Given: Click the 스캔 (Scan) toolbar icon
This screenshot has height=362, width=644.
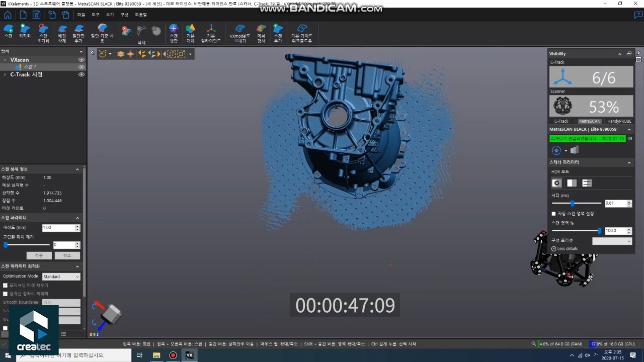Looking at the screenshot, I should tap(8, 32).
